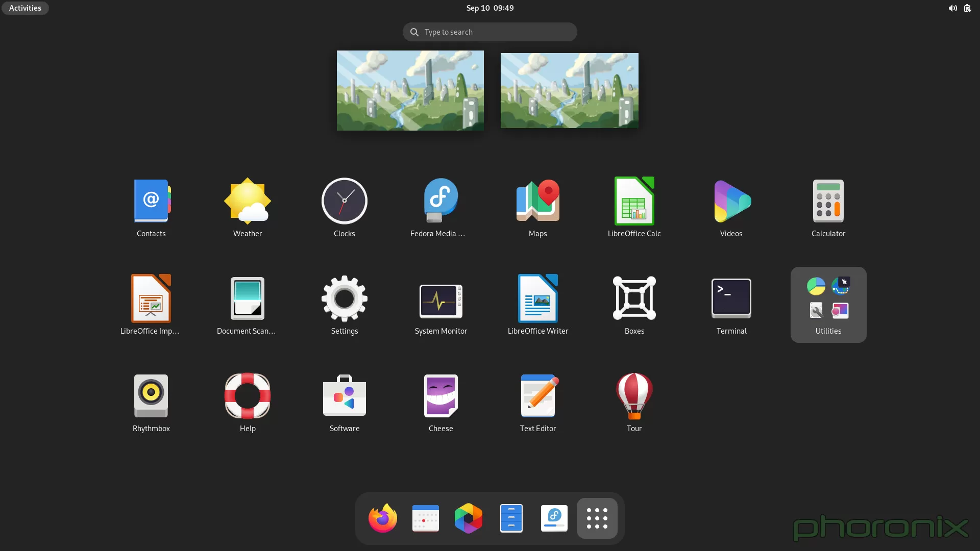This screenshot has height=551, width=980.
Task: Click the show all apps button
Action: pos(597,518)
